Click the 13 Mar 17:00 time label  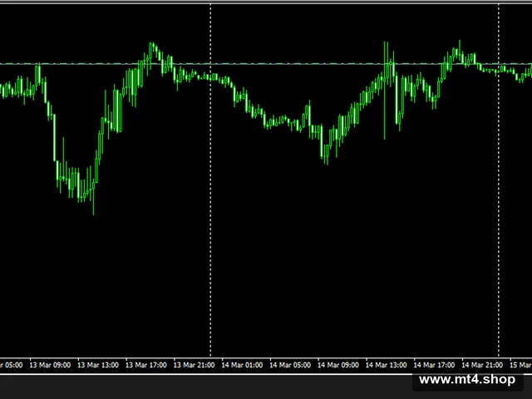(x=146, y=365)
